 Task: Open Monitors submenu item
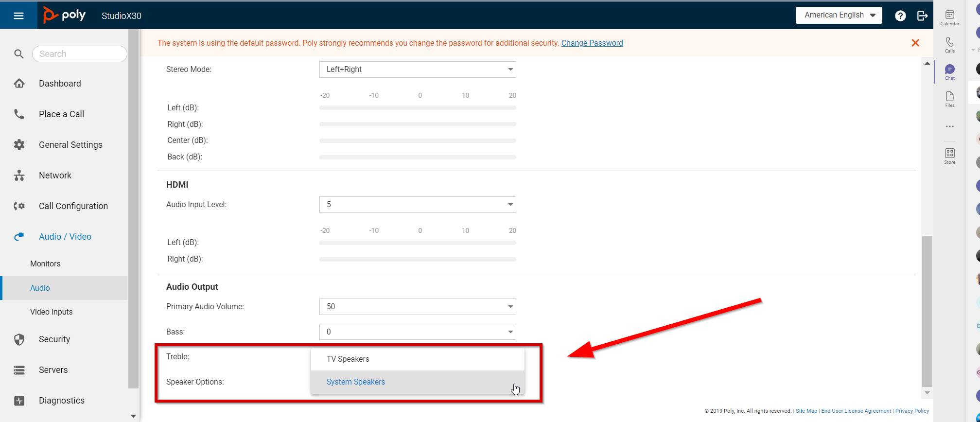[x=45, y=264]
